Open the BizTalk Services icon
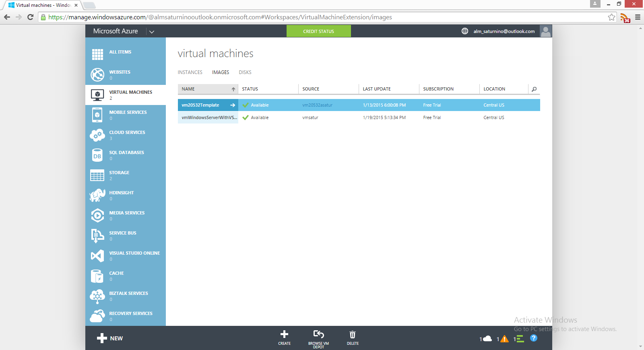Screen dimensions: 644x350 [97, 296]
